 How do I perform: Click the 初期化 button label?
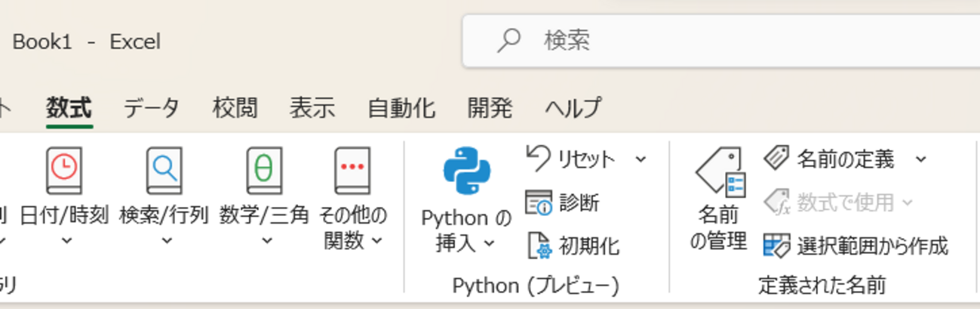[x=590, y=246]
